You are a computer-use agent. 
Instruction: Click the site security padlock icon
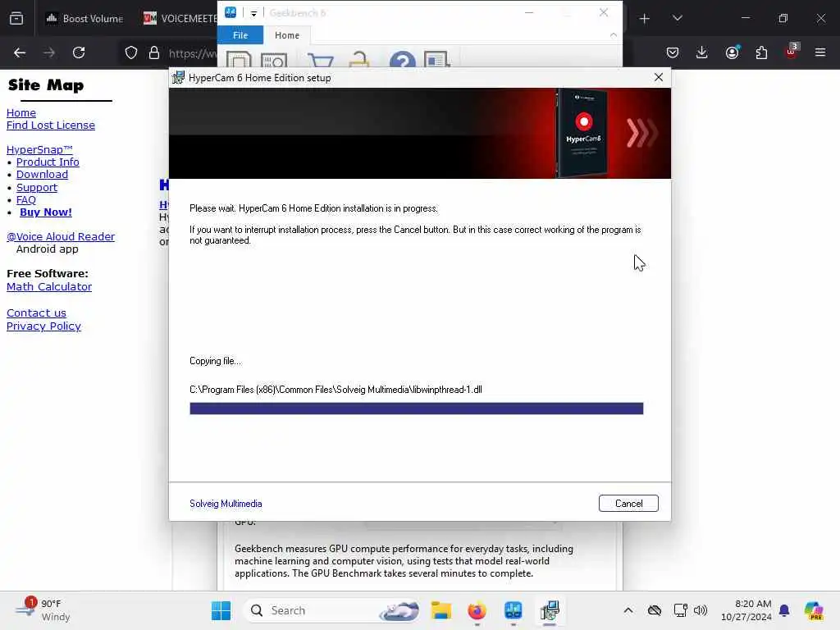[154, 52]
